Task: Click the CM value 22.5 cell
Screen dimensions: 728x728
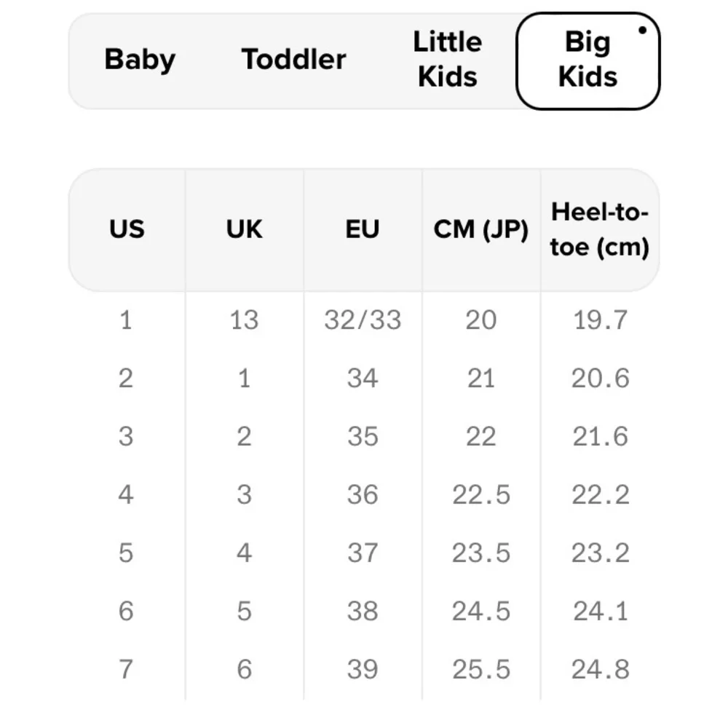Action: click(481, 494)
